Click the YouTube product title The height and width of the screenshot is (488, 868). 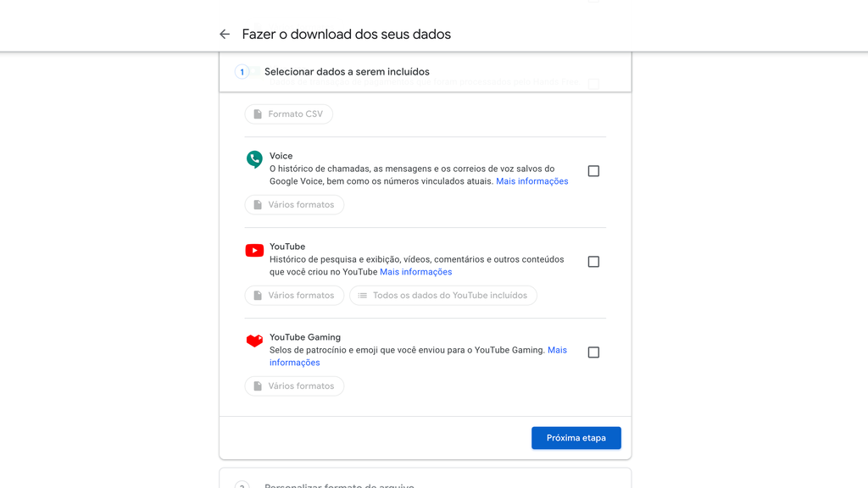(x=287, y=247)
